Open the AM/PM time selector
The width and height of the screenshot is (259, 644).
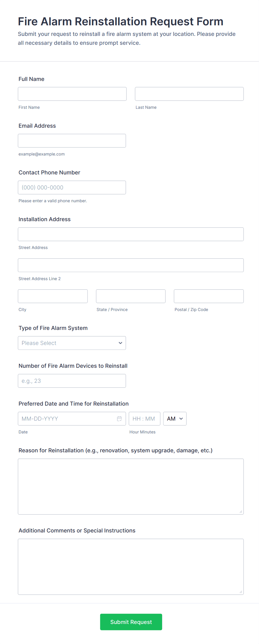coord(175,419)
